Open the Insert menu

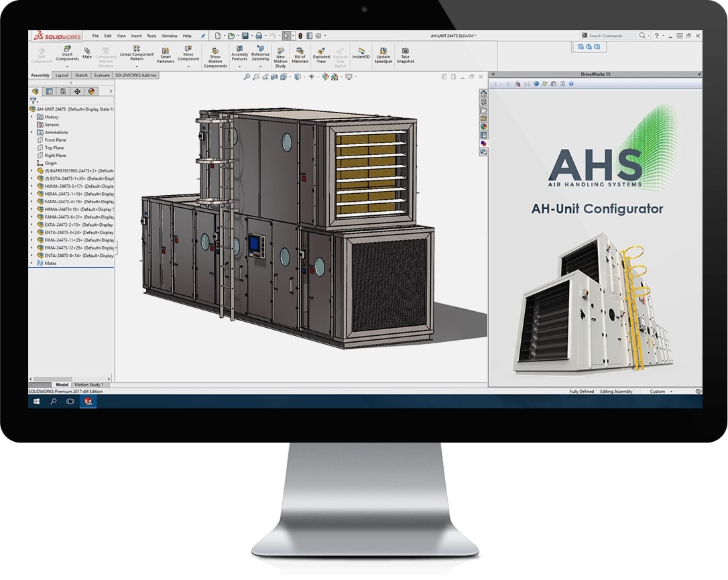[137, 36]
